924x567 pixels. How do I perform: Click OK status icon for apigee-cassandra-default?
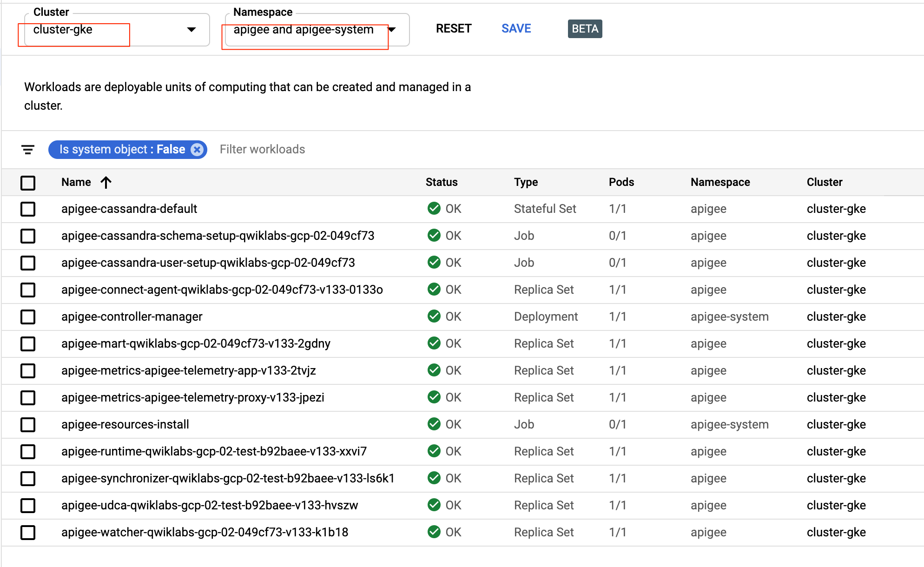click(434, 209)
